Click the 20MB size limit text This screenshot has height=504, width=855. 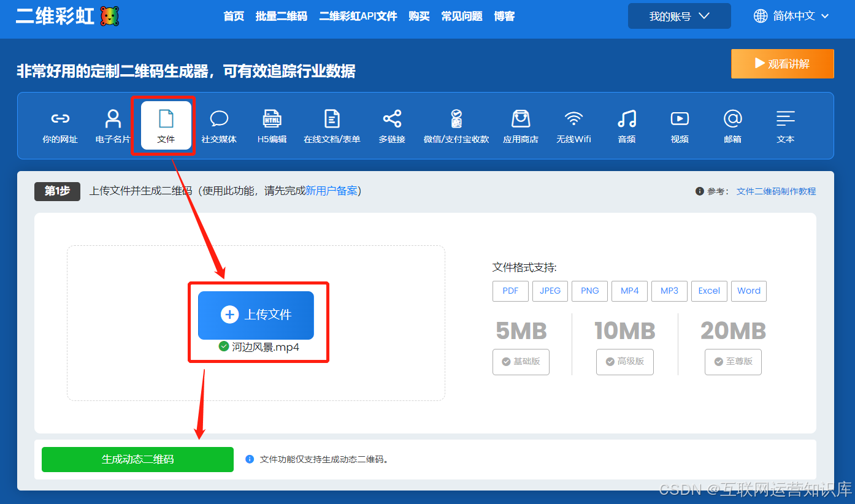tap(733, 331)
